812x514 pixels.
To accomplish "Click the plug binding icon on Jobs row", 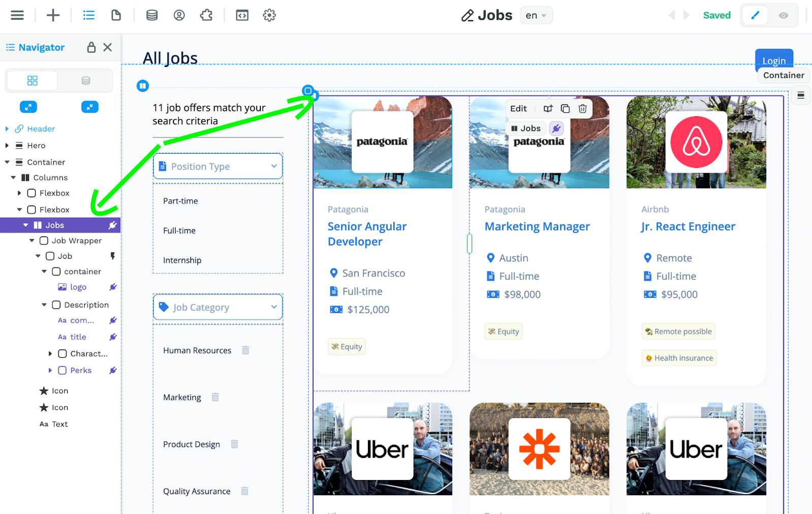I will (x=113, y=225).
